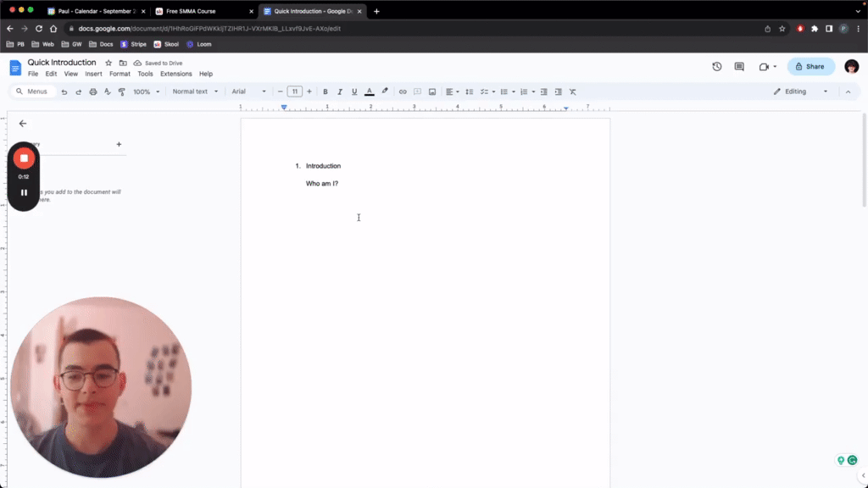Image resolution: width=868 pixels, height=488 pixels.
Task: Select the paint format tool
Action: [121, 91]
